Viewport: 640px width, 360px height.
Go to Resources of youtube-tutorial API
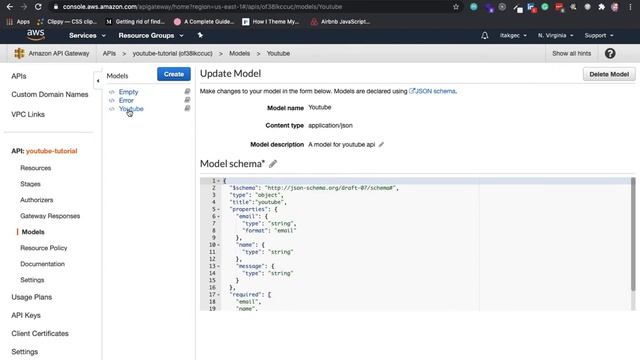pyautogui.click(x=36, y=168)
